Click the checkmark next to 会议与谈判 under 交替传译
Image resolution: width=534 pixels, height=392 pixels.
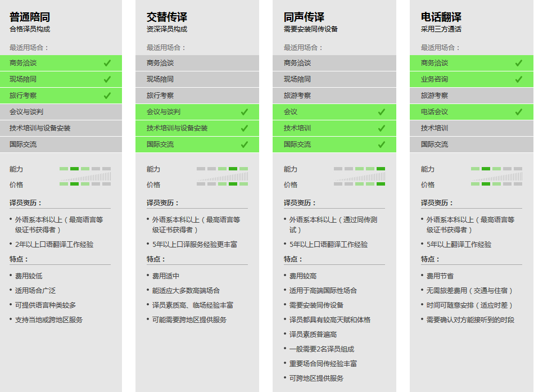click(245, 112)
